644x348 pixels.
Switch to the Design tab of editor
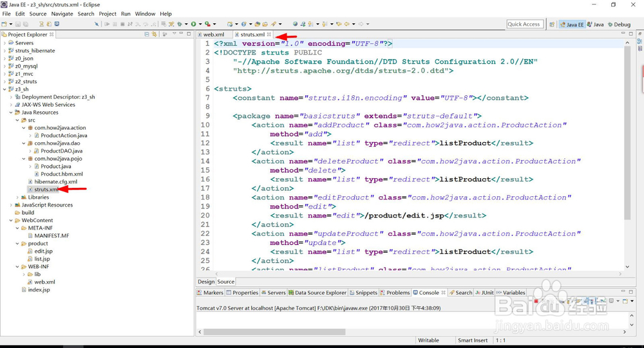pos(206,282)
